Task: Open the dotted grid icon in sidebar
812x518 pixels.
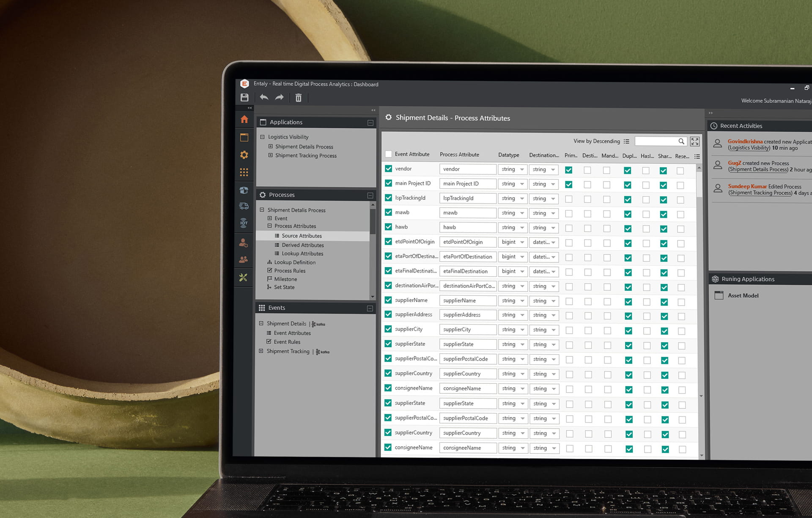Action: point(244,172)
